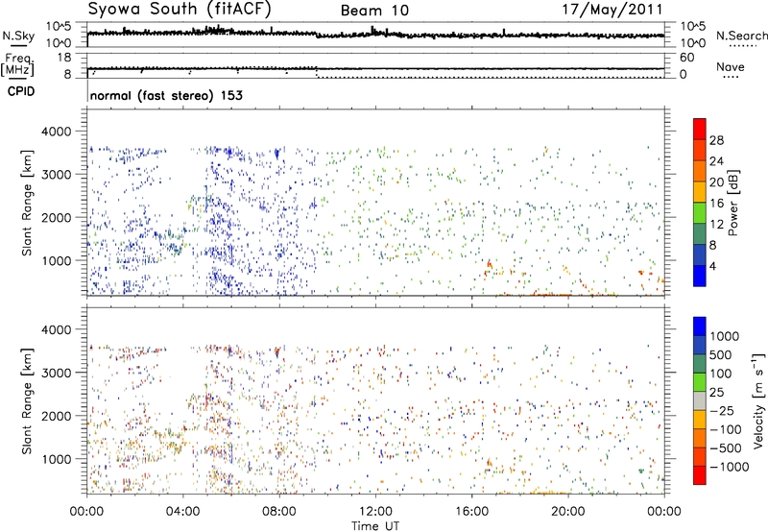768x532 pixels.
Task: Click the 'CPID' row label
Action: [21, 91]
